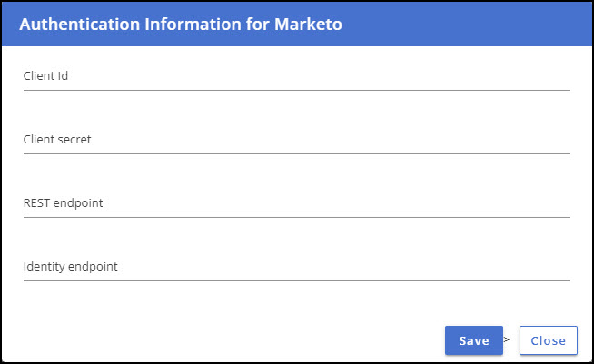Screen dimensions: 594x364
Task: Click the 'REST endpoint' label text
Action: pos(64,203)
